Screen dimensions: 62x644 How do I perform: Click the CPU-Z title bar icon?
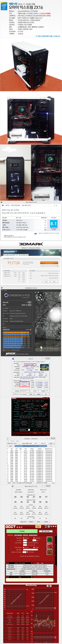(x=13, y=359)
